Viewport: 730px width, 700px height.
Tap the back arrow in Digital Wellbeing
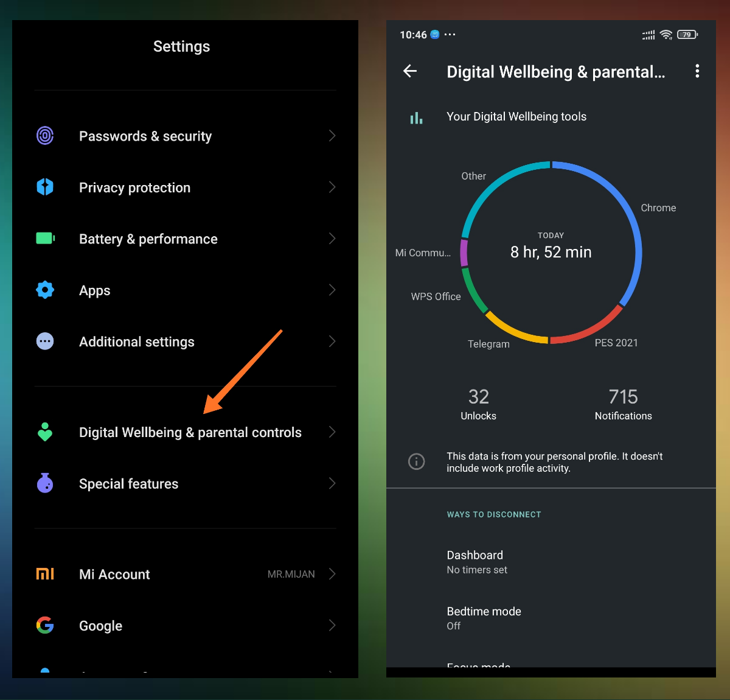(410, 71)
